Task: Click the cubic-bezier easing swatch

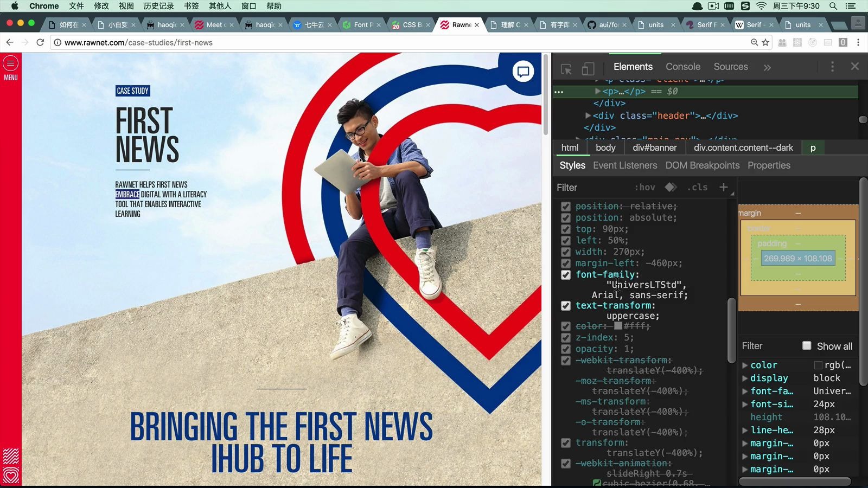Action: 597,483
